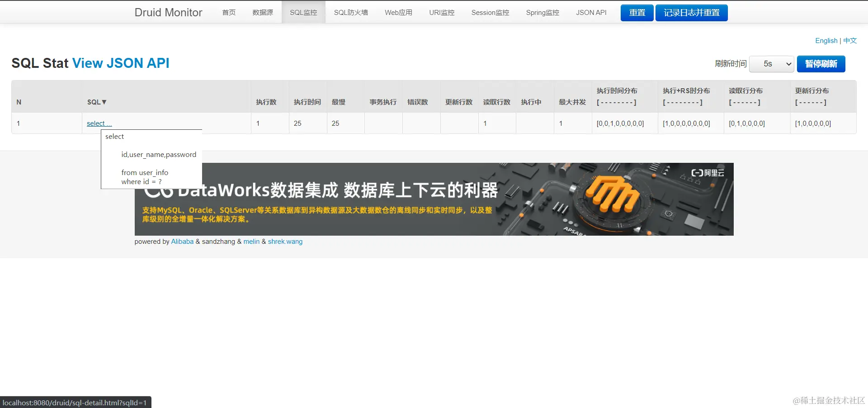Click the Druid Monitor brand title
This screenshot has height=408, width=868.
pyautogui.click(x=168, y=12)
